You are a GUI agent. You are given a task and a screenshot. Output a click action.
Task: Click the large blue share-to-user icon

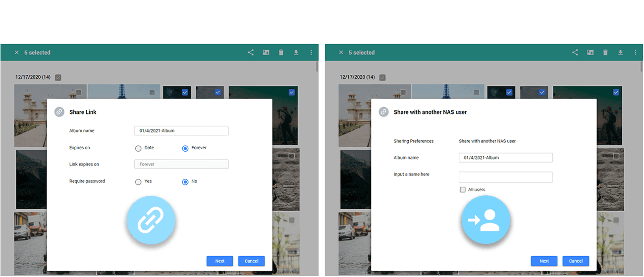coord(485,220)
